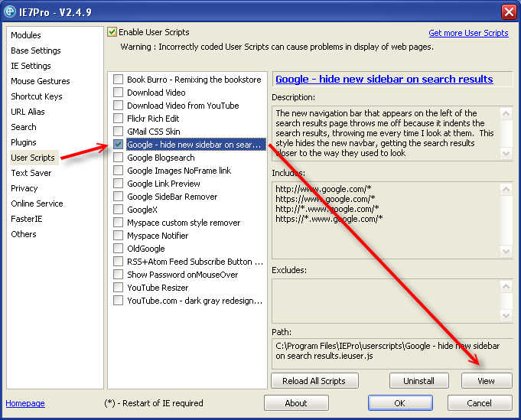Go to Base Settings section
The image size is (521, 420).
36,50
